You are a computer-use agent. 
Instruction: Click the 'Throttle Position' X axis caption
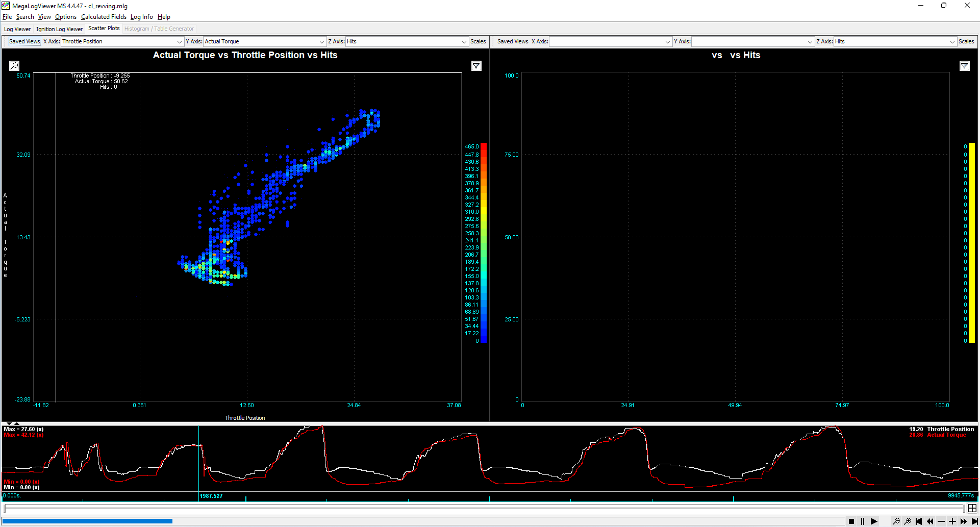pos(245,418)
